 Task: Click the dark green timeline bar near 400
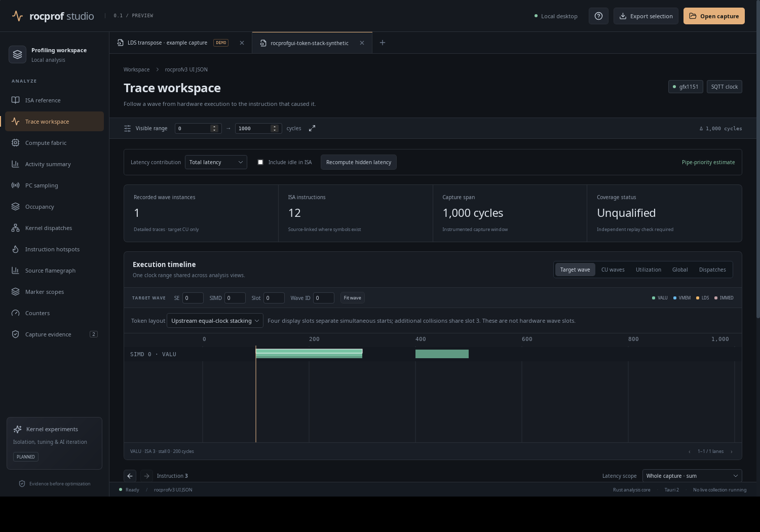pos(442,354)
